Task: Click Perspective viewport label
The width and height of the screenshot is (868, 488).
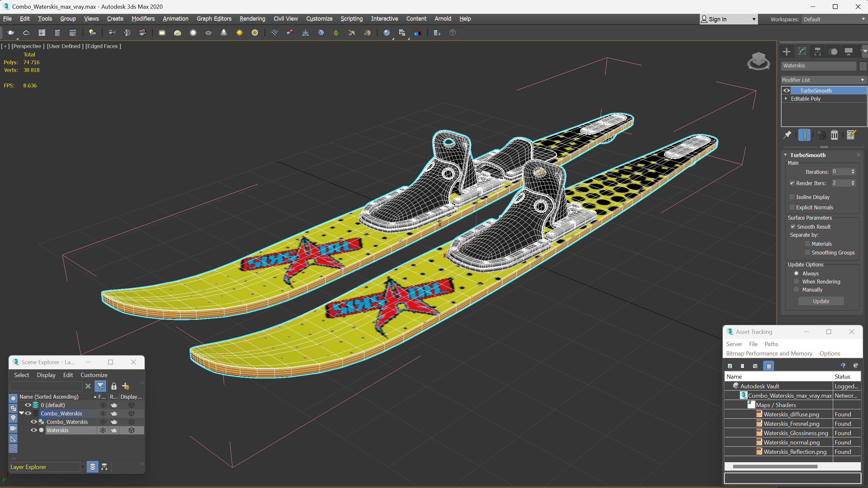Action: point(28,46)
